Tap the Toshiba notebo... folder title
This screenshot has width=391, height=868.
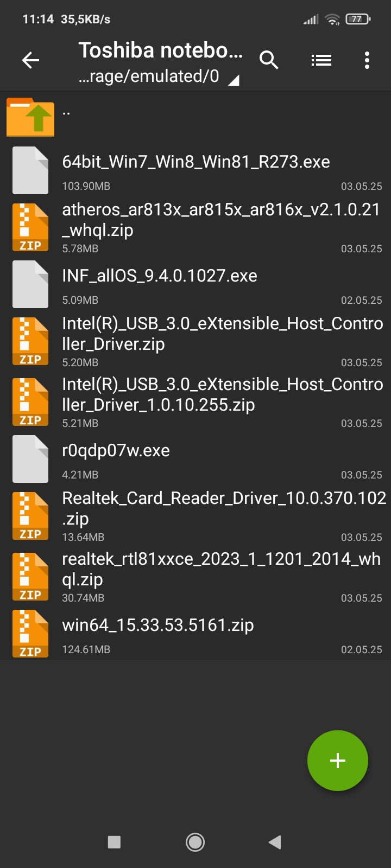[x=160, y=50]
